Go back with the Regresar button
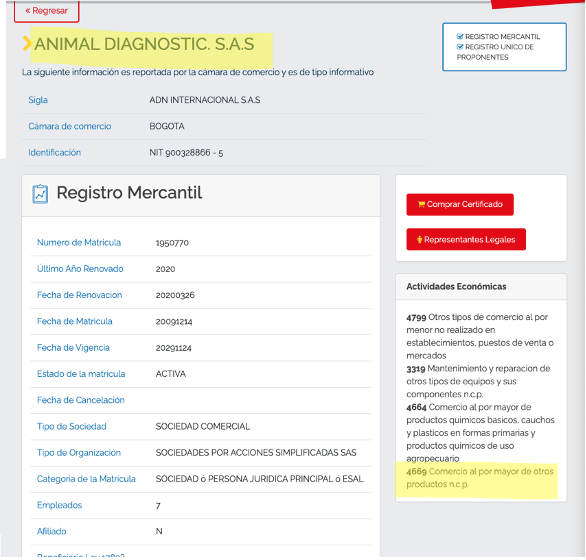 [47, 11]
